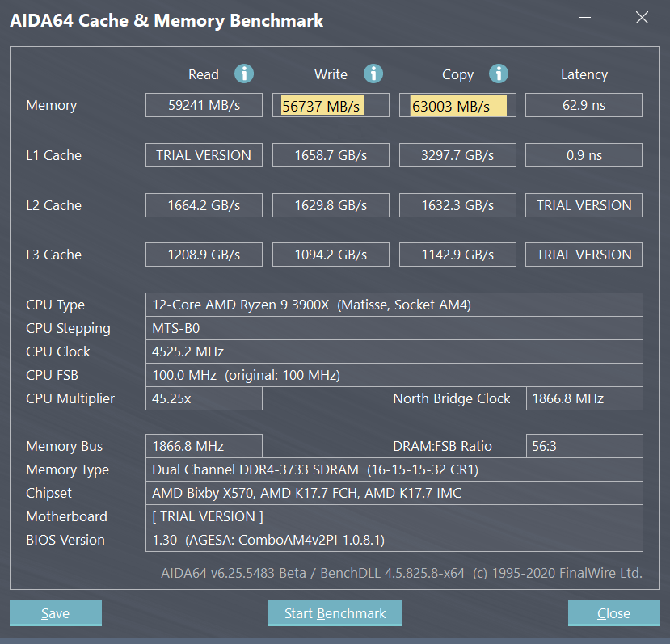Image resolution: width=670 pixels, height=644 pixels.
Task: Select highlighted Memory Copy 63003 MB/s
Action: point(458,106)
